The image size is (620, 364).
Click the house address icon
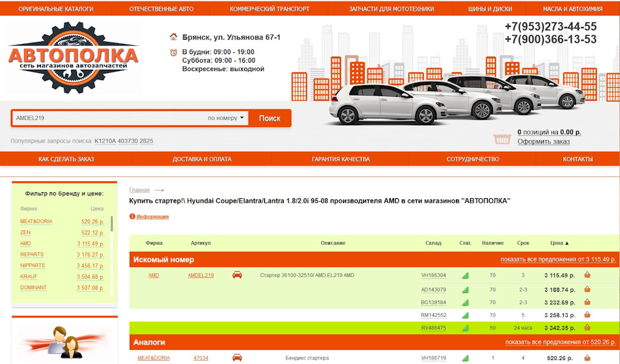click(173, 37)
